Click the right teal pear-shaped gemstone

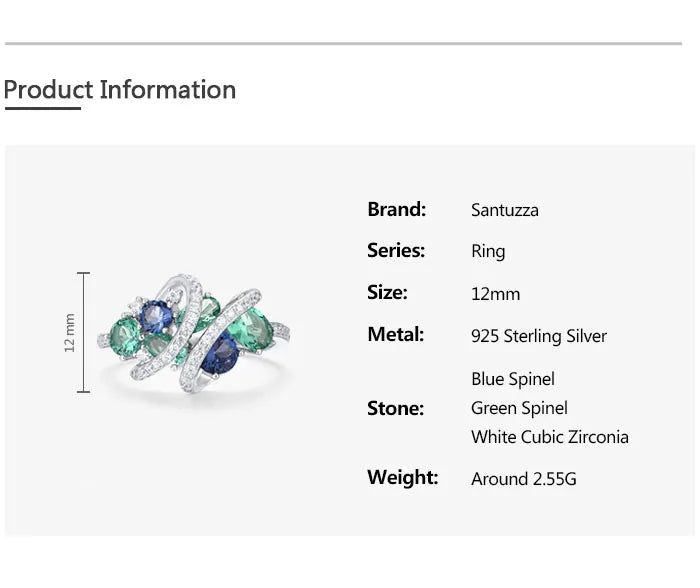point(252,325)
